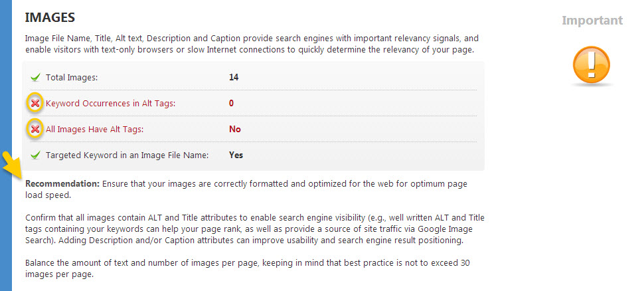Click the All Images Have Alt Tags label
This screenshot has width=644, height=291.
(x=94, y=129)
